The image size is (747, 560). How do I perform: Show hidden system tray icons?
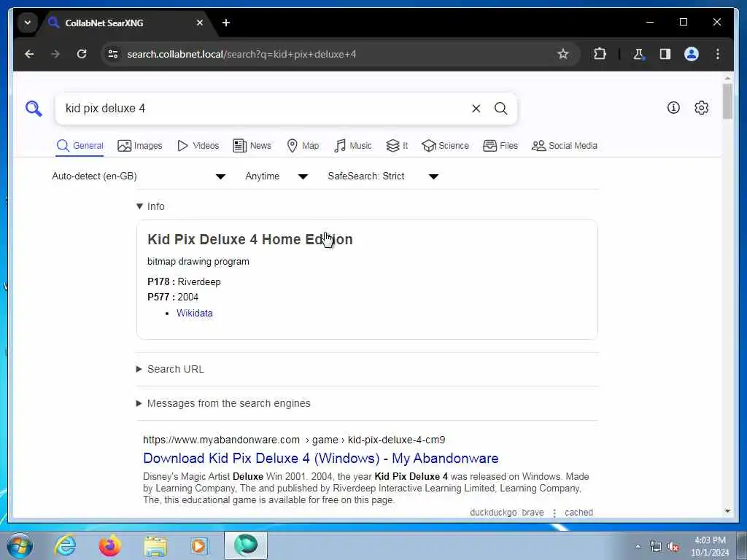coord(638,547)
